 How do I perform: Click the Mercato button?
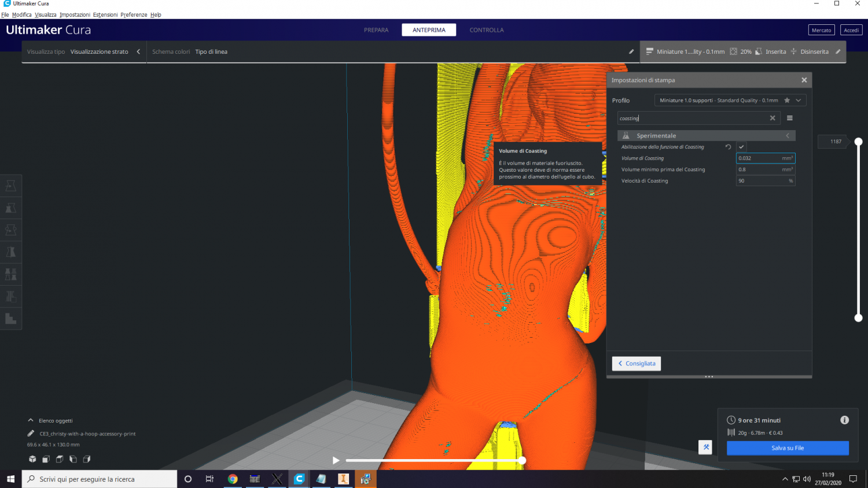[x=821, y=30]
